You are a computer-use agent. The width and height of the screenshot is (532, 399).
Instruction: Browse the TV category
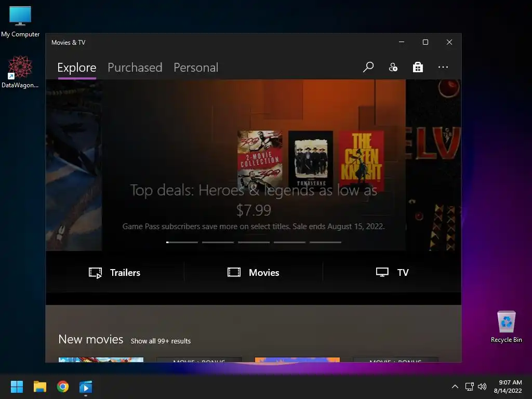coord(392,272)
